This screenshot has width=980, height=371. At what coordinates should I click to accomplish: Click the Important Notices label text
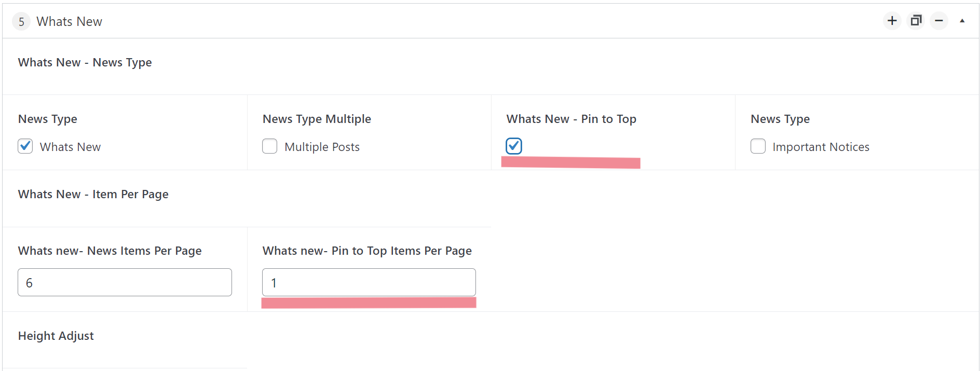coord(821,147)
